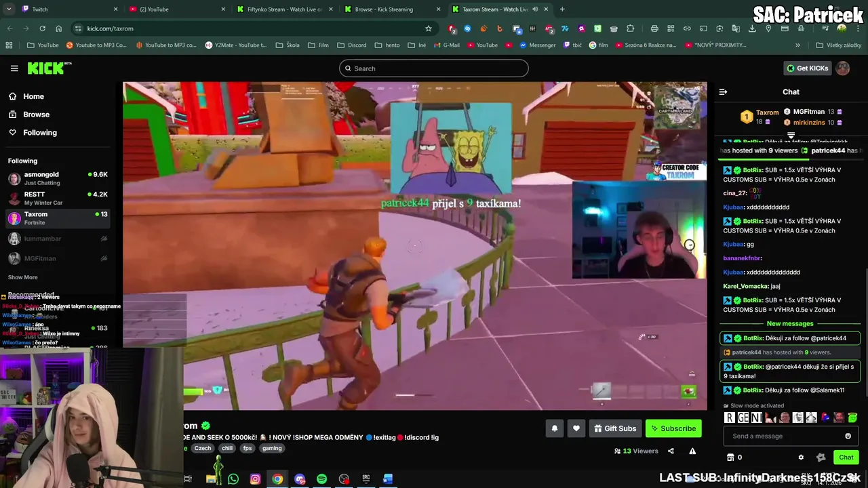868x488 pixels.
Task: Click the Czech tag
Action: [203, 448]
